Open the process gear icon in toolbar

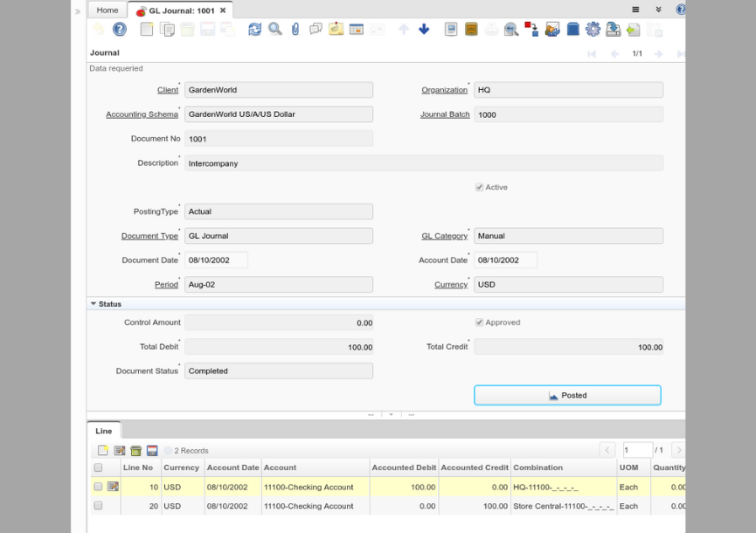(593, 30)
